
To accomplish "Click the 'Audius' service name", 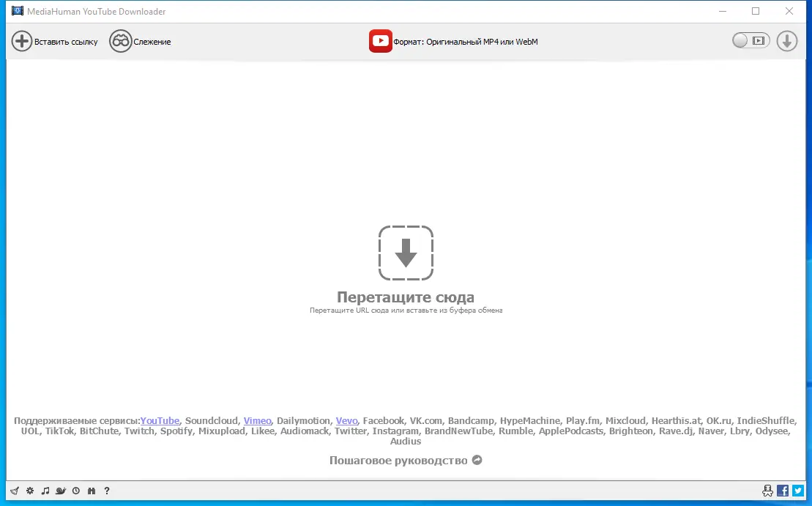I will point(406,442).
